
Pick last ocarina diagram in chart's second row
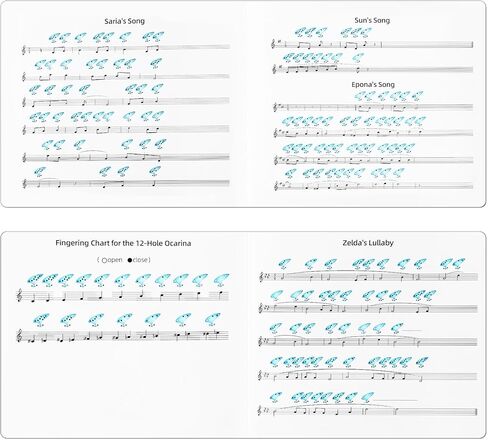pyautogui.click(x=212, y=320)
